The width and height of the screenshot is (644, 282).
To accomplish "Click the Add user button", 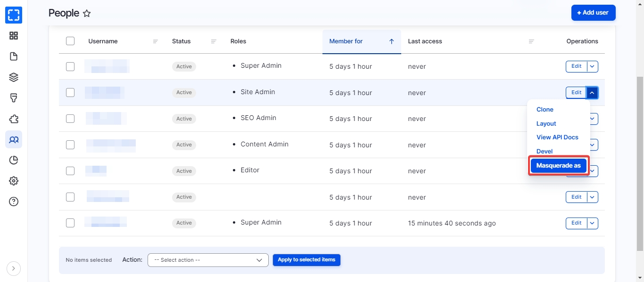I will click(x=593, y=13).
